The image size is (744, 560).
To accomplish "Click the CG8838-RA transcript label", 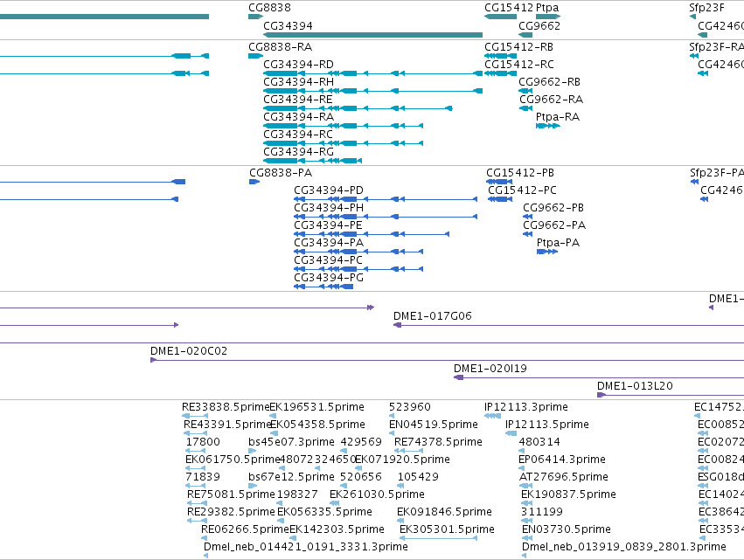I will [x=281, y=47].
